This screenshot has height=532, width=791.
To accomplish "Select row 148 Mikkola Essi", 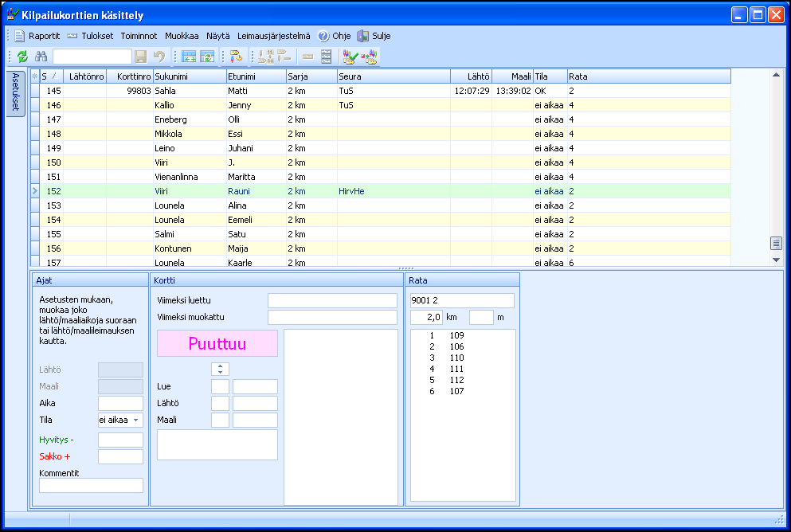I will click(x=381, y=134).
